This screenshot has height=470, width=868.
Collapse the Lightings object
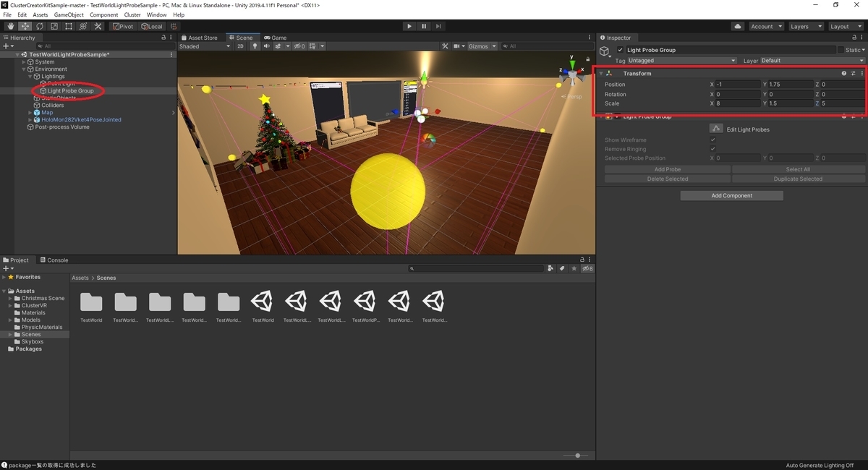[30, 77]
